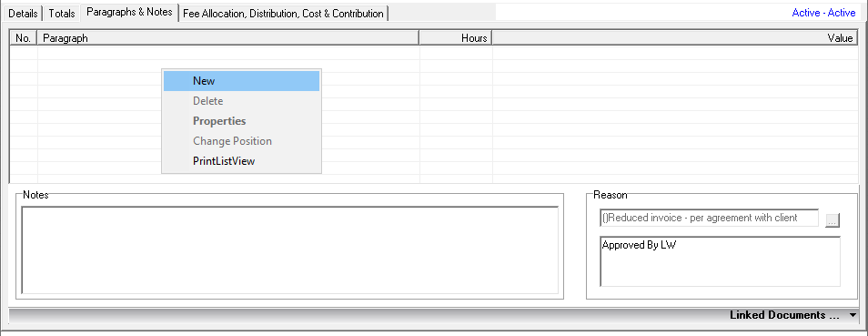Click the Hours column header
The image size is (868, 336).
[456, 37]
